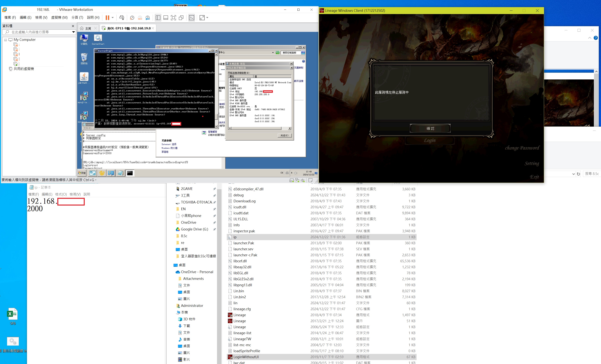Open the guest control panel address dropdown

click(273, 53)
